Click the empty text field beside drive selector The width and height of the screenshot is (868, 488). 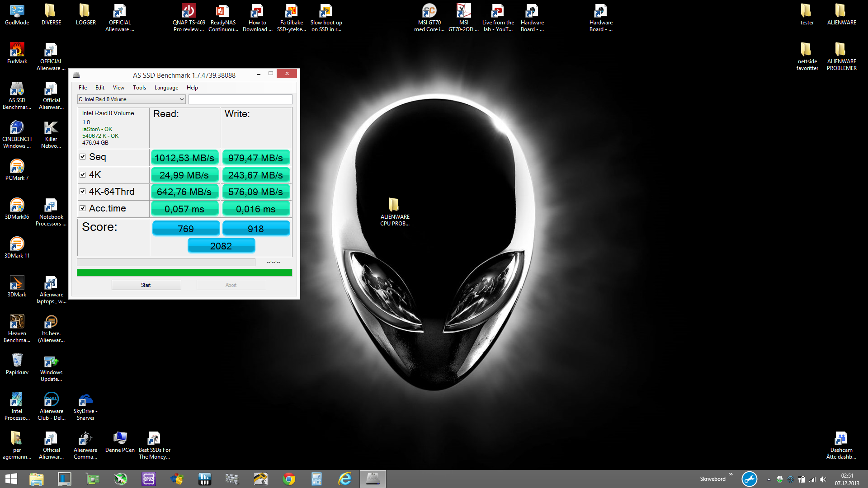pyautogui.click(x=240, y=99)
